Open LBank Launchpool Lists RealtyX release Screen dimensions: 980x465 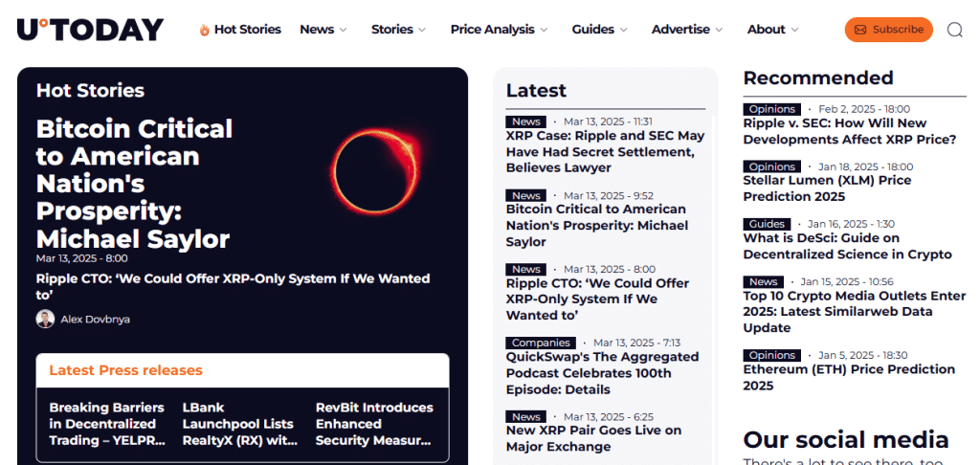pyautogui.click(x=240, y=424)
